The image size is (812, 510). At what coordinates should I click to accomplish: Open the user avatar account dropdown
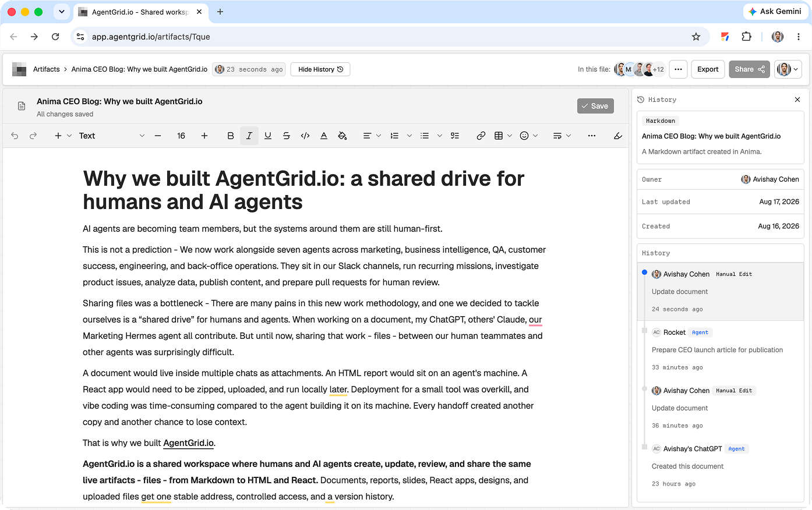[788, 69]
